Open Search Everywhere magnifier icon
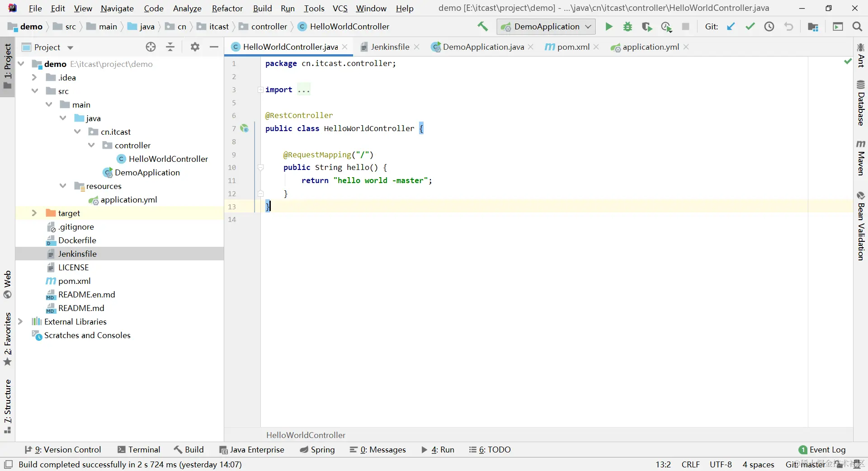 857,27
